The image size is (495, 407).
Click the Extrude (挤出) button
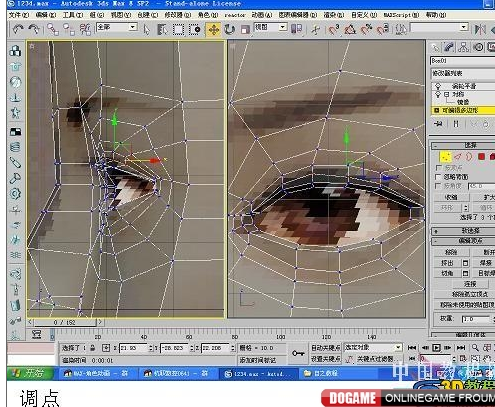tap(447, 263)
